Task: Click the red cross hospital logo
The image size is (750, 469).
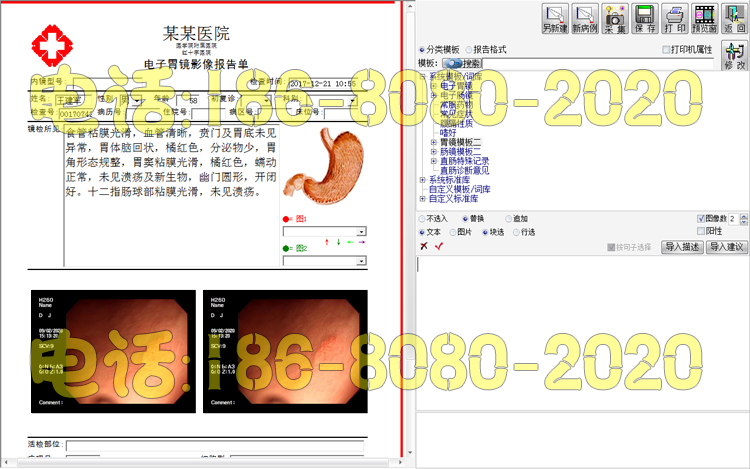Action: pos(52,46)
